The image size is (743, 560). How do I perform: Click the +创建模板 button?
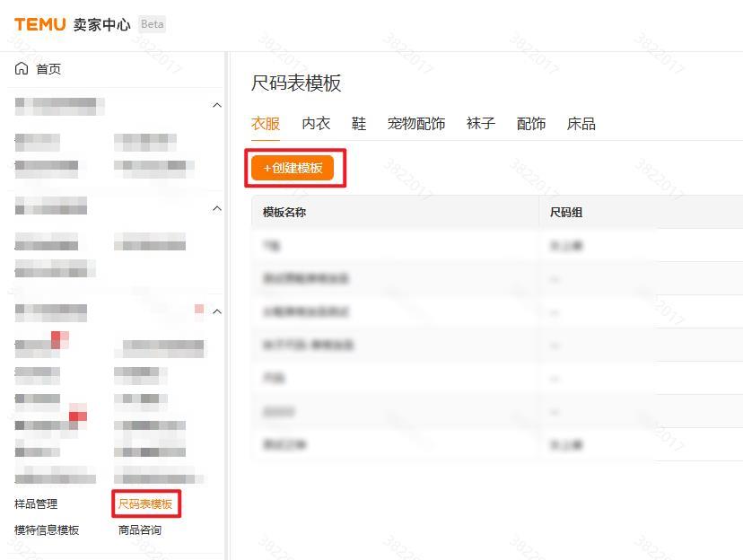pyautogui.click(x=293, y=168)
